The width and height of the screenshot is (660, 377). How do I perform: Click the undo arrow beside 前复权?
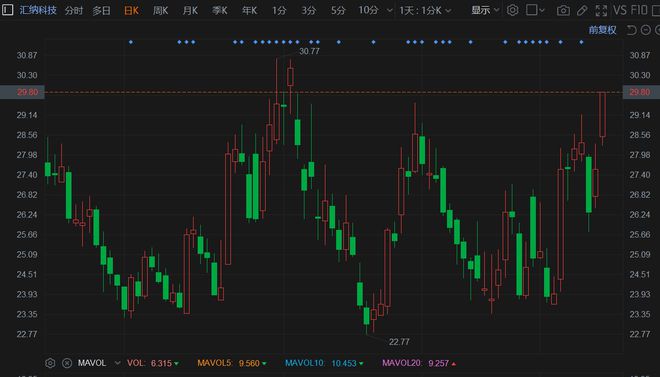631,30
